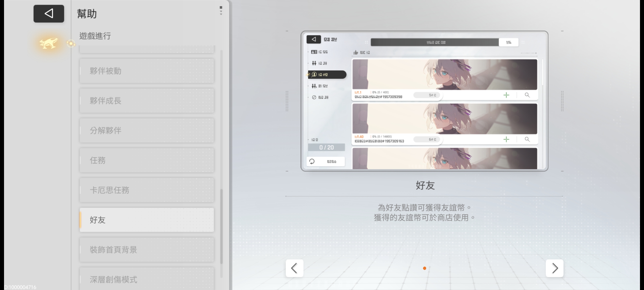The width and height of the screenshot is (644, 290).
Task: Open the 深層創傷模式 help topic
Action: pyautogui.click(x=147, y=279)
